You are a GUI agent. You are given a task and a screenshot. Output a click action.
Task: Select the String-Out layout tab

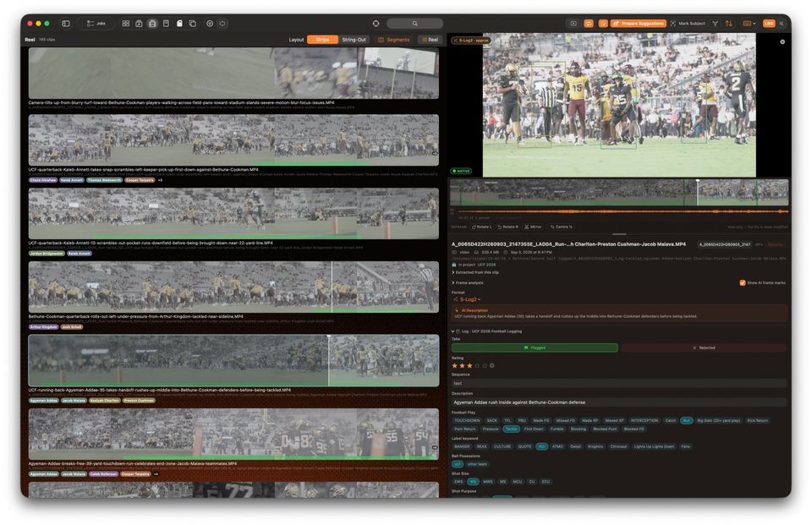pyautogui.click(x=354, y=40)
